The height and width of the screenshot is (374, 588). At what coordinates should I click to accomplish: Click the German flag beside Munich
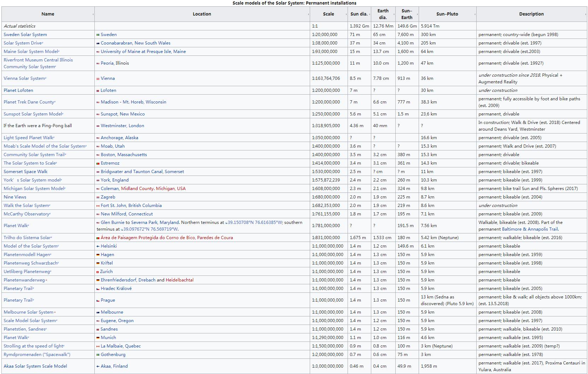click(x=98, y=338)
